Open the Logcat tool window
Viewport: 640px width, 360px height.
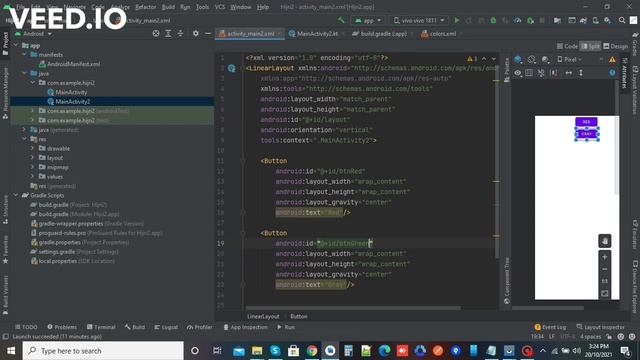[x=167, y=327]
